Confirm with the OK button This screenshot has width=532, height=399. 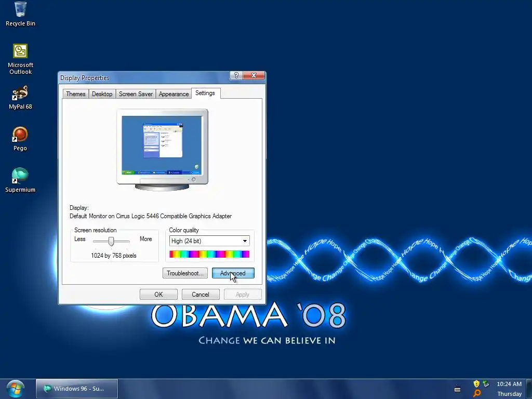pyautogui.click(x=158, y=295)
